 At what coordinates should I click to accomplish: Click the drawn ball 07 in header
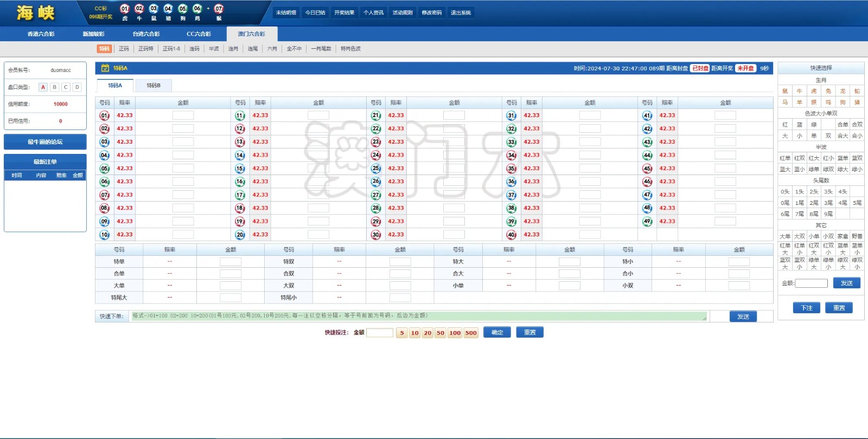click(219, 9)
